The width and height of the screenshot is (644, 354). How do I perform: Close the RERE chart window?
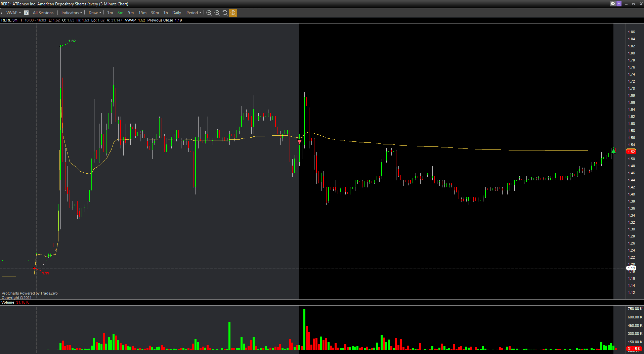(641, 4)
